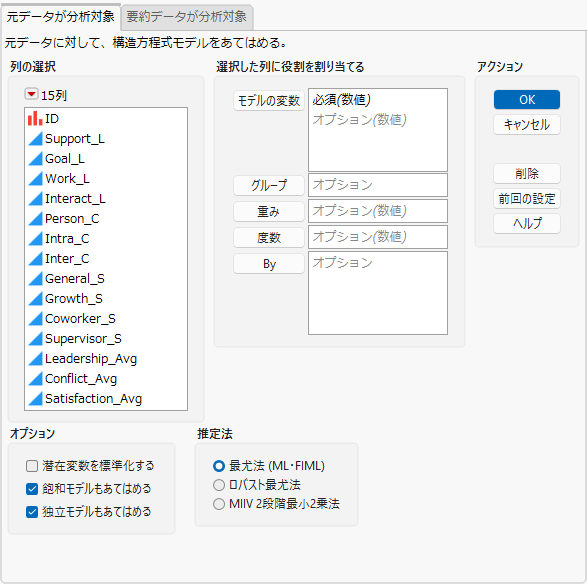The width and height of the screenshot is (587, 584).
Task: Click the グループ role field
Action: pos(378,185)
